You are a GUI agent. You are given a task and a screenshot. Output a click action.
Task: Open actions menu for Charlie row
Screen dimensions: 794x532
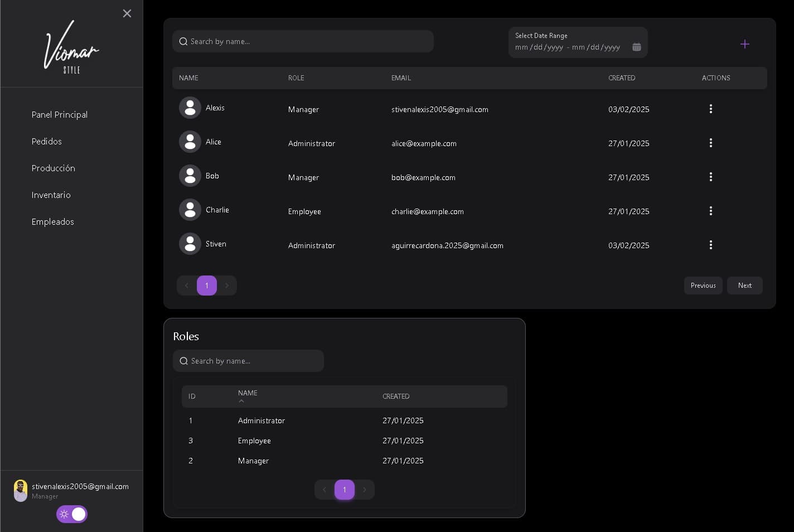point(710,211)
